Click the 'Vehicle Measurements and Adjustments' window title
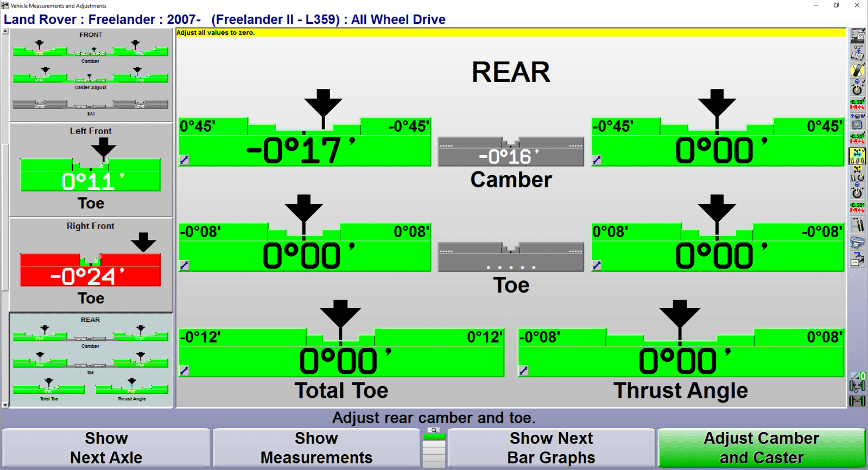 point(59,5)
